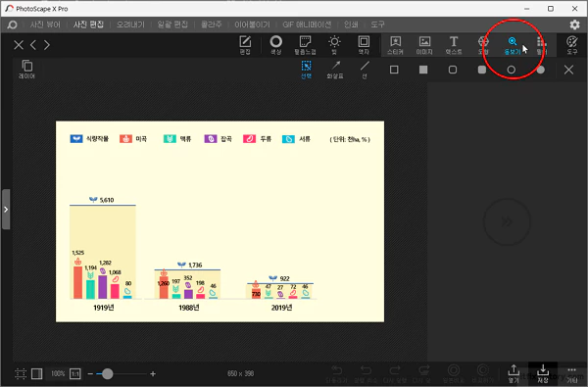Click the 돋보기 (Magnifier) tool
Image resolution: width=588 pixels, height=387 pixels.
[x=513, y=45]
